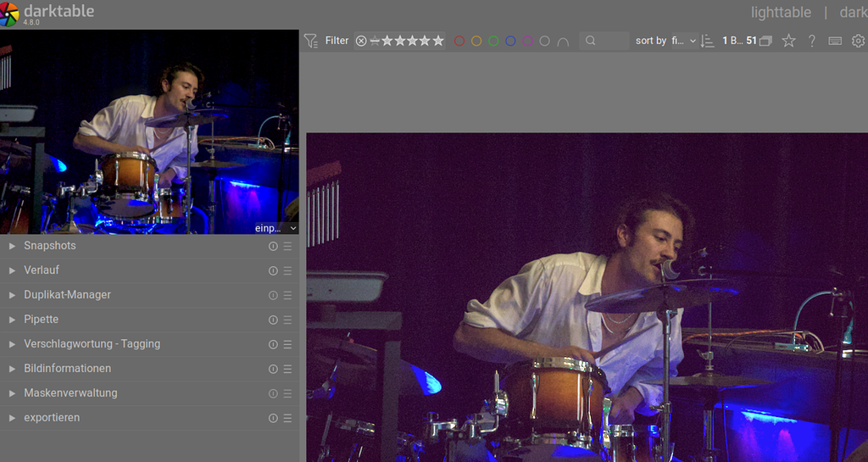Toggle the green color label filter
The height and width of the screenshot is (462, 868).
click(x=493, y=41)
